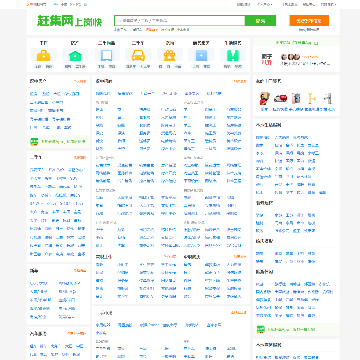Click the green house category icon
360x360 pixels.
click(x=75, y=55)
